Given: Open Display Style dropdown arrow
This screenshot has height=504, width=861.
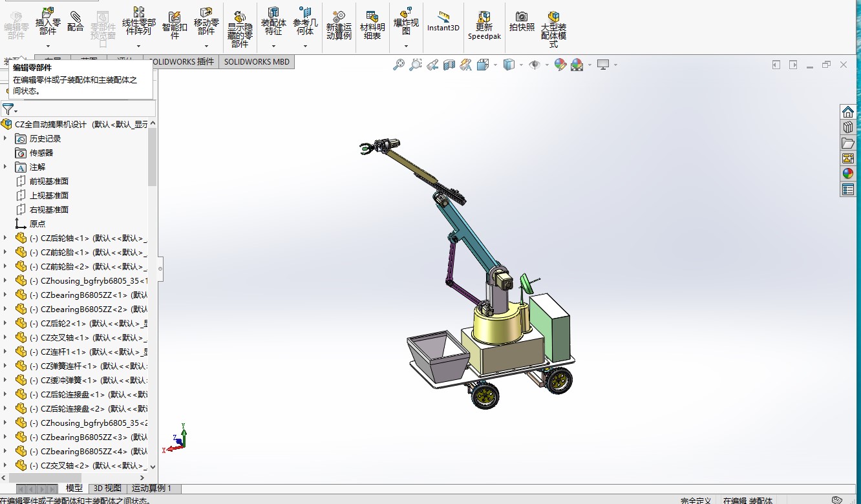Looking at the screenshot, I should (x=521, y=65).
